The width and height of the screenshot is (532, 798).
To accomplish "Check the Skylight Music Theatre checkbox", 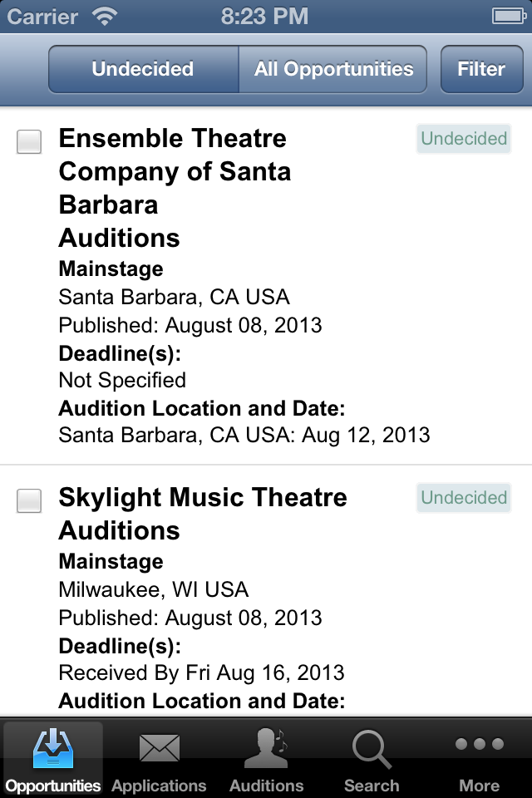I will [x=29, y=500].
